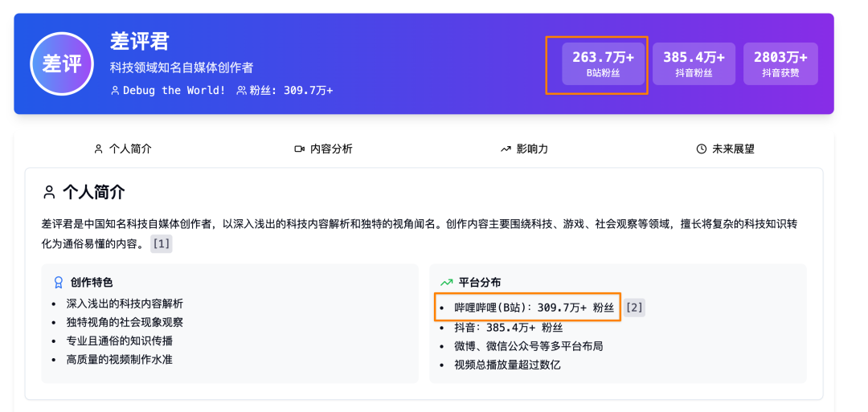Click the 创作特色 section heading
Viewport: 868px width, 412px height.
[92, 283]
